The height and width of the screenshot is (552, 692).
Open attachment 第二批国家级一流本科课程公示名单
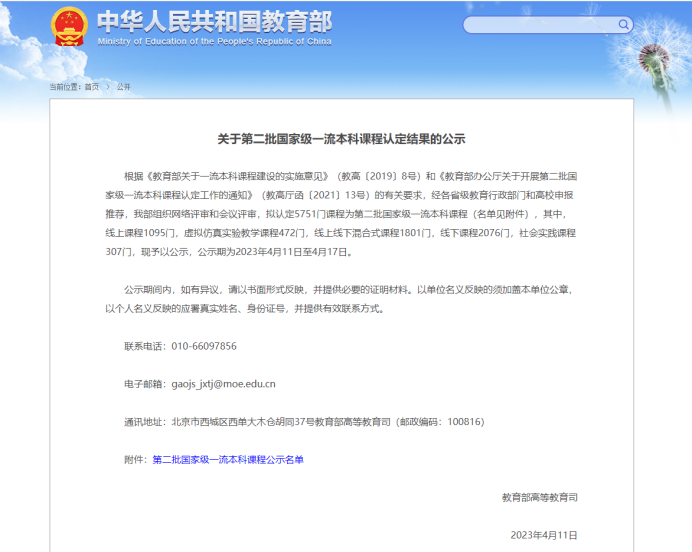[228, 459]
